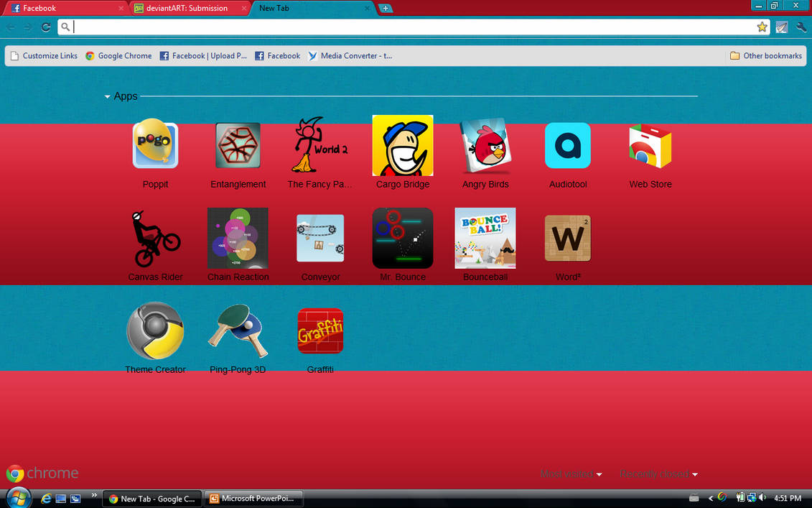
Task: Open the Chain Reaction app
Action: pyautogui.click(x=238, y=239)
